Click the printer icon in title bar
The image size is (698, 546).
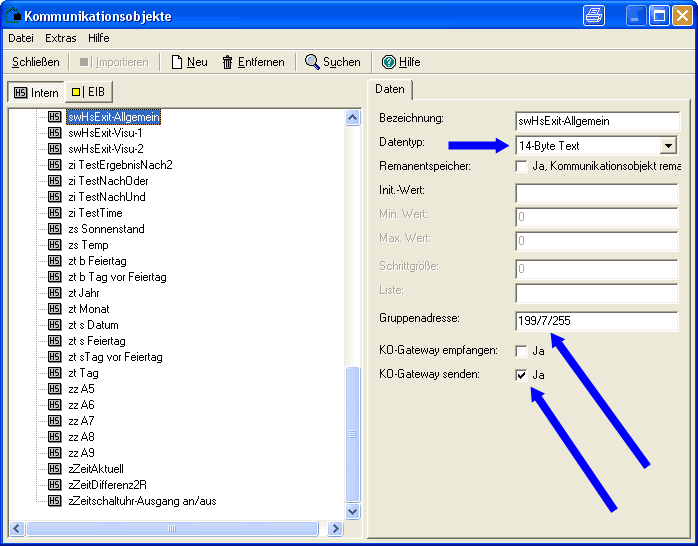point(594,15)
